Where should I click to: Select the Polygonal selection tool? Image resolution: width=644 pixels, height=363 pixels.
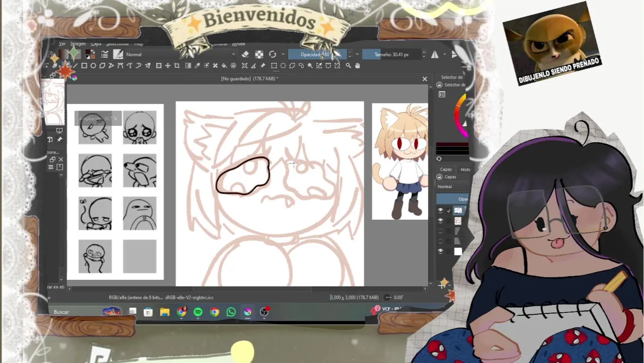pos(292,66)
